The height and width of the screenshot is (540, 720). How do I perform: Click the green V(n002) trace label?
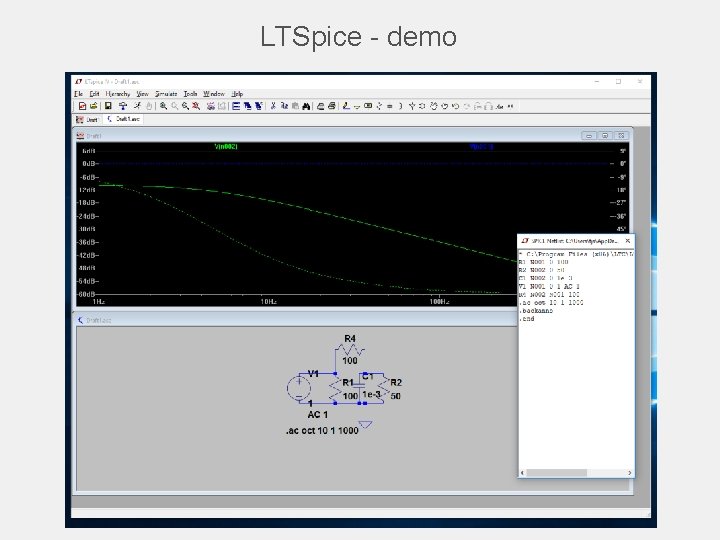click(x=226, y=146)
